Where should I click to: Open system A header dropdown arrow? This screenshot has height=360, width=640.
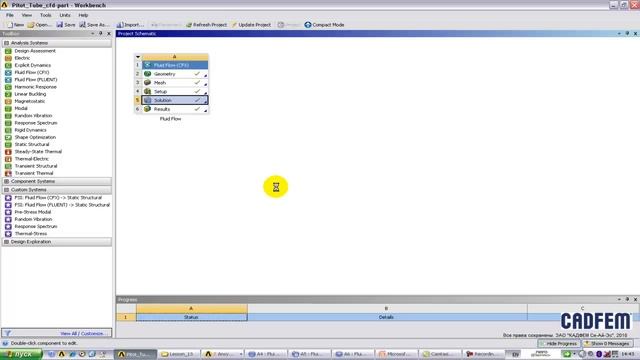point(138,57)
